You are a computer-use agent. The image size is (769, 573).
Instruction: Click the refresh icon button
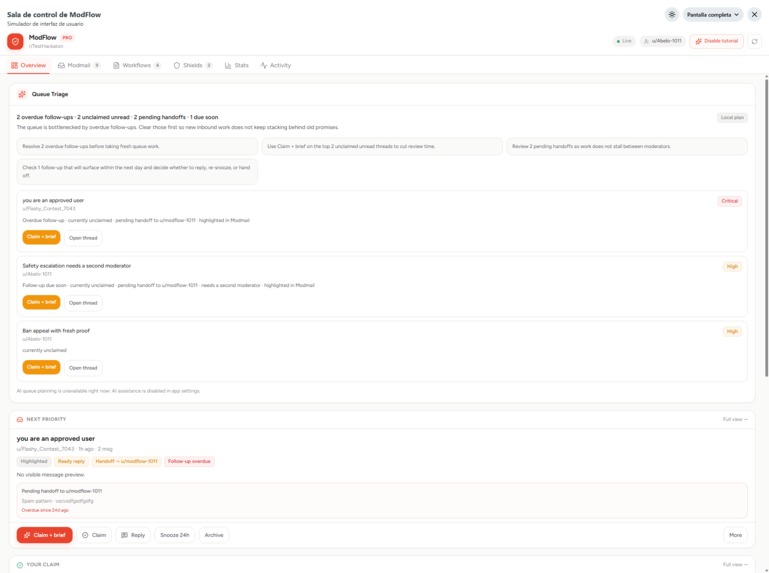pyautogui.click(x=754, y=41)
